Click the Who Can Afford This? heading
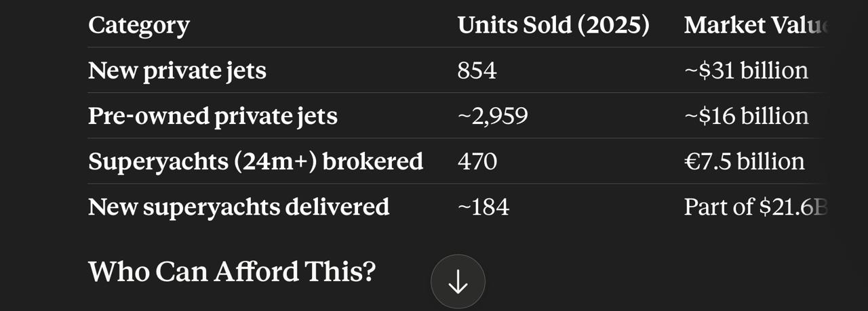Image resolution: width=868 pixels, height=311 pixels. click(x=232, y=272)
